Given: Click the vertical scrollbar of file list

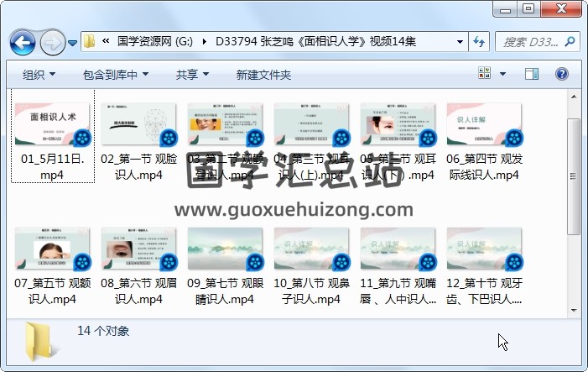Looking at the screenshot, I should coord(574,176).
